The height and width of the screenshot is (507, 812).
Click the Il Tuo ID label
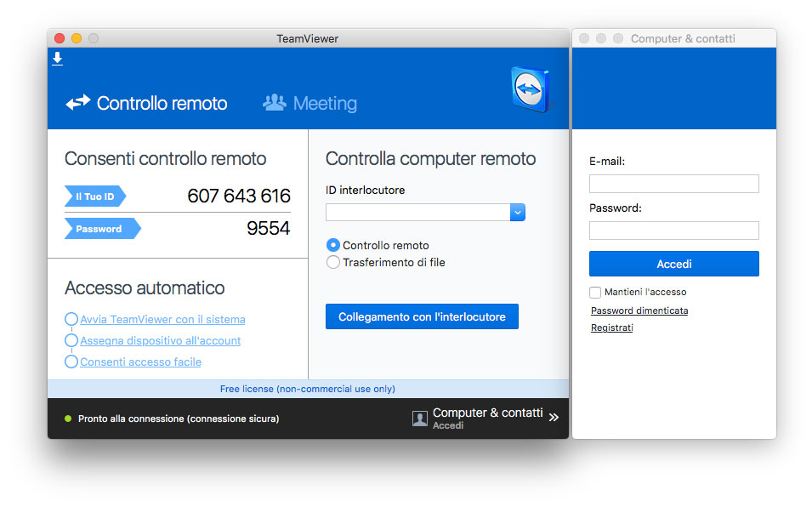95,197
